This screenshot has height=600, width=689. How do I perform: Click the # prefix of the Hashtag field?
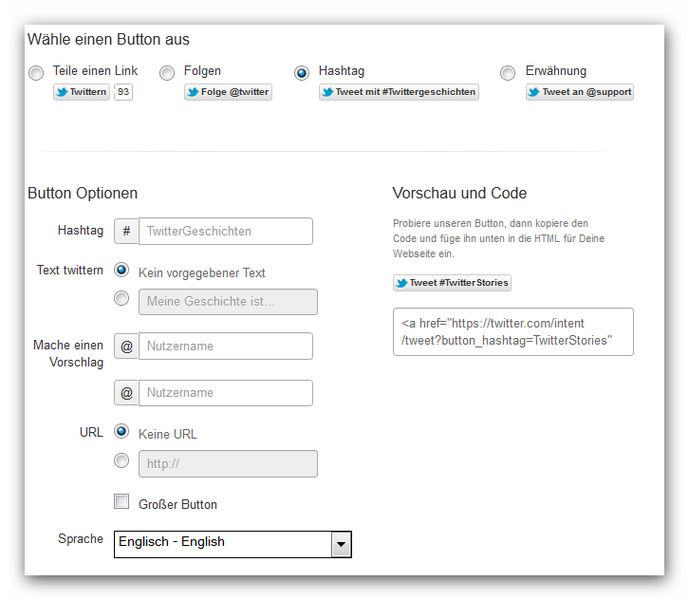(x=127, y=231)
